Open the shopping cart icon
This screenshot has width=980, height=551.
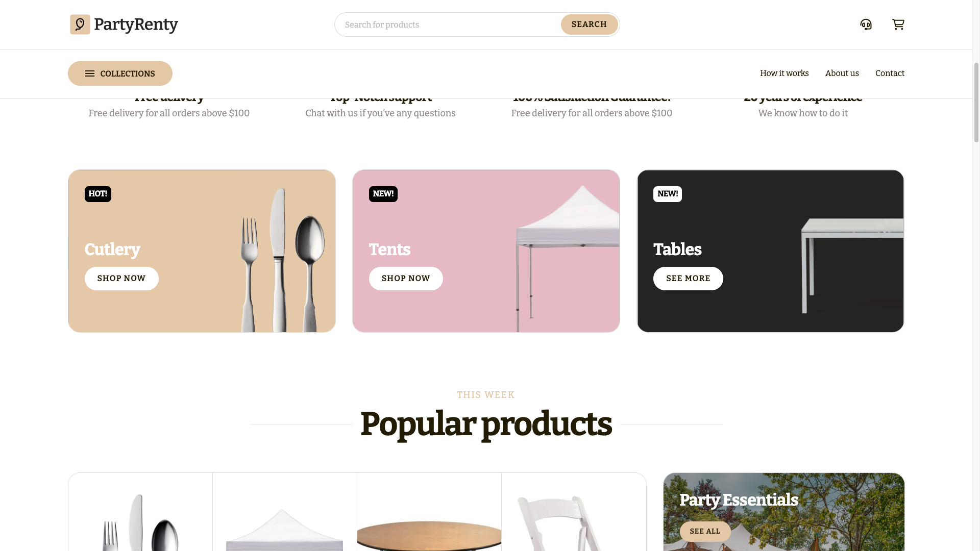(898, 24)
